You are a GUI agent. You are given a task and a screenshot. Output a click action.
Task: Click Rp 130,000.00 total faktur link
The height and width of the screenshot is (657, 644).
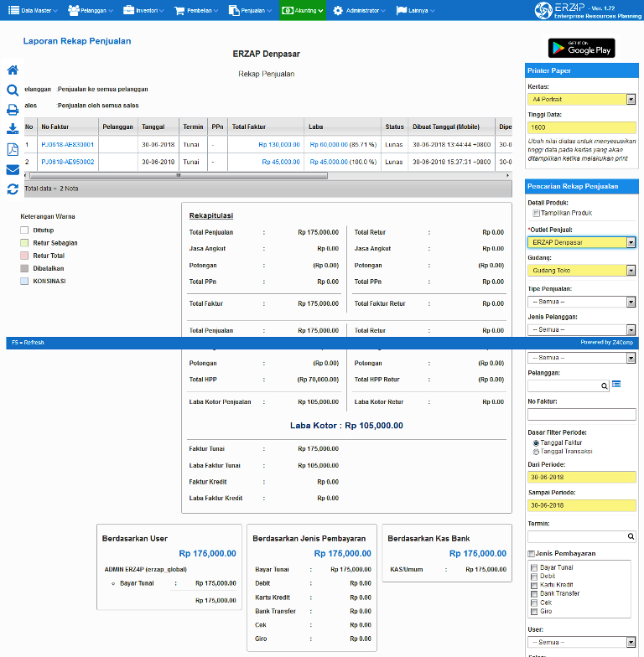pyautogui.click(x=278, y=144)
